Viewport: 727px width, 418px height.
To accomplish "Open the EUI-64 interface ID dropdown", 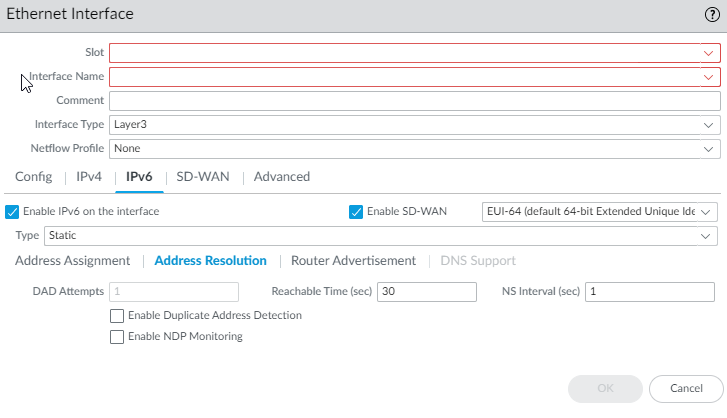I will click(600, 212).
